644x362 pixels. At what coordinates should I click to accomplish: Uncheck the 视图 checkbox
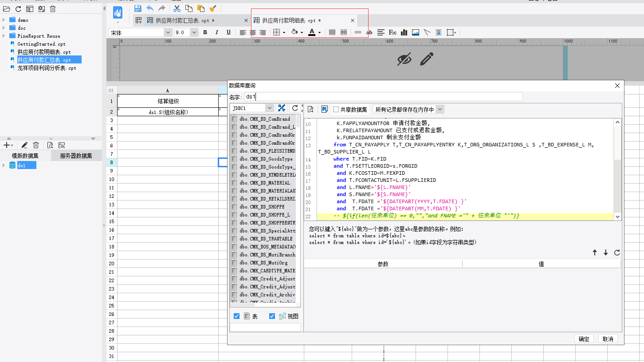pos(272,316)
